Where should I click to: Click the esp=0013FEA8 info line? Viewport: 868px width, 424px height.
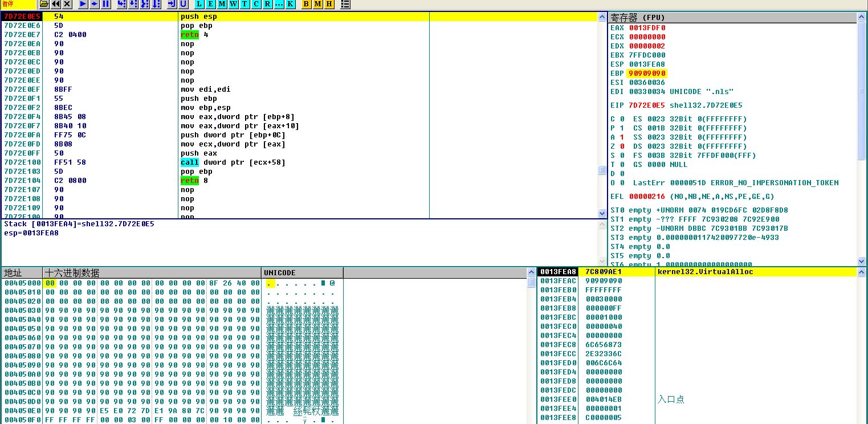[31, 233]
